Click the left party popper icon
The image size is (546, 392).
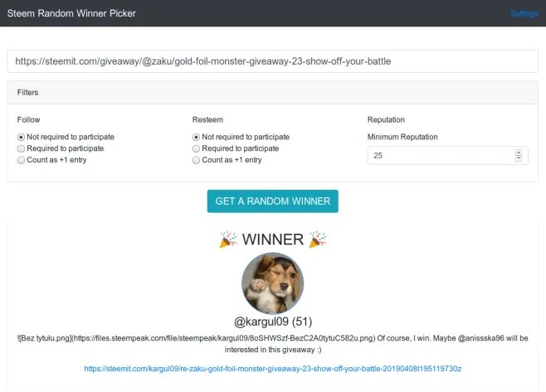(228, 240)
